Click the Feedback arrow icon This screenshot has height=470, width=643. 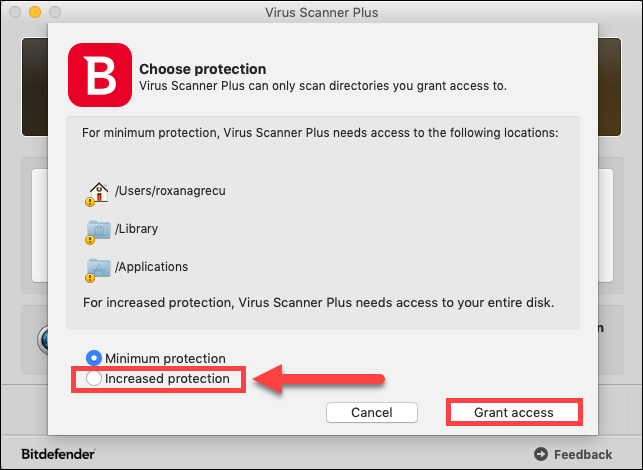click(541, 454)
